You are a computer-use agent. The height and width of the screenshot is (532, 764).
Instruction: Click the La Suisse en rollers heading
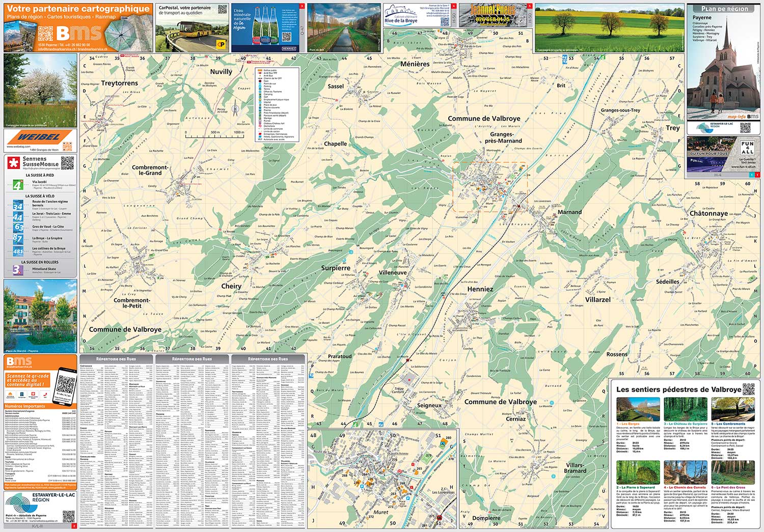click(40, 262)
